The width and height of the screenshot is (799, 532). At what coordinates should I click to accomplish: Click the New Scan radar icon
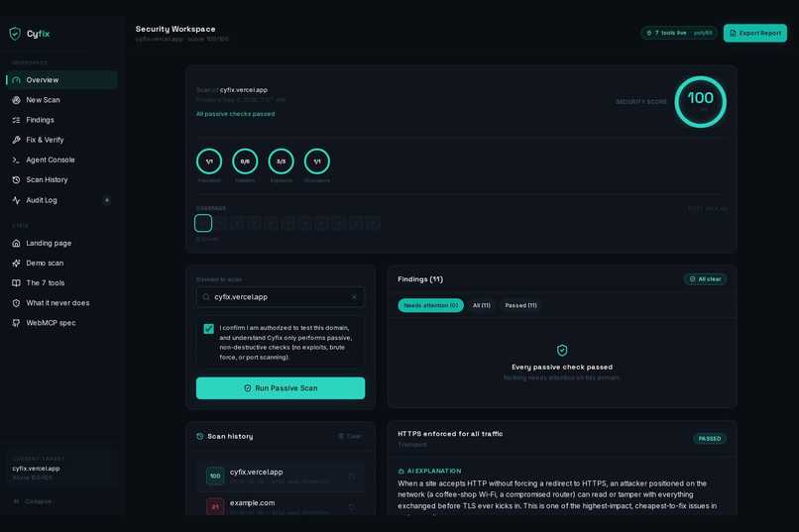point(16,100)
